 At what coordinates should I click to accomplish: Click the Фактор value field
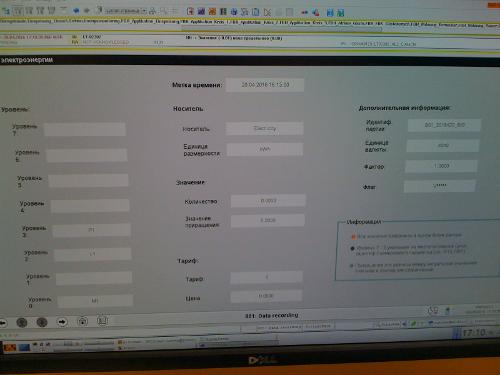[x=441, y=166]
